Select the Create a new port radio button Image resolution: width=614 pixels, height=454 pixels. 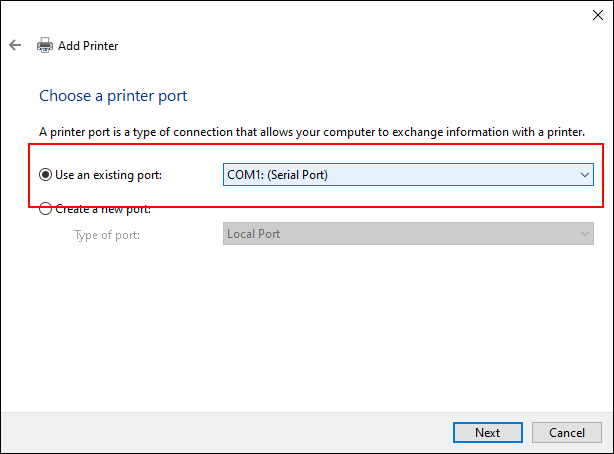(45, 209)
